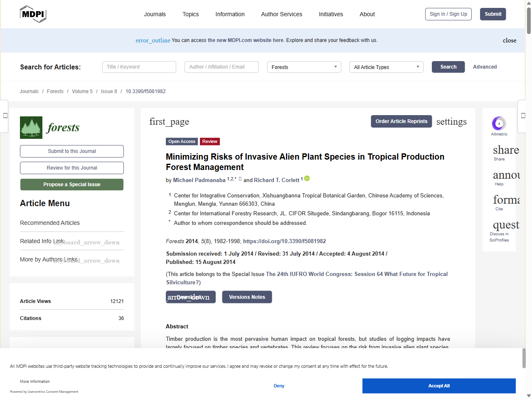This screenshot has height=399, width=532.
Task: Deny cookie consent
Action: tap(279, 386)
